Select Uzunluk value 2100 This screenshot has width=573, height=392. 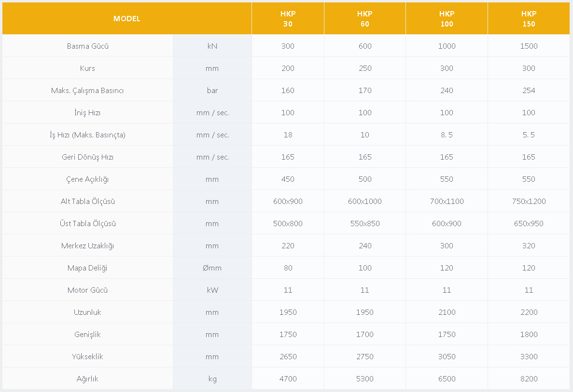[447, 312]
